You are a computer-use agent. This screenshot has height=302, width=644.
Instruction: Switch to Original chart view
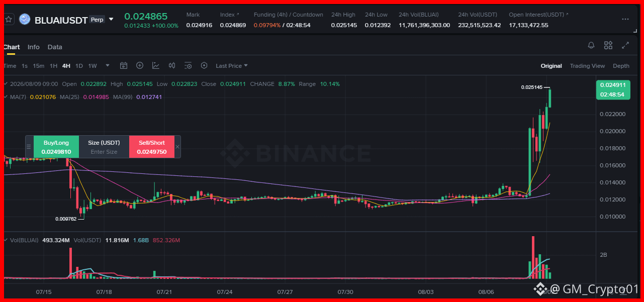(551, 66)
